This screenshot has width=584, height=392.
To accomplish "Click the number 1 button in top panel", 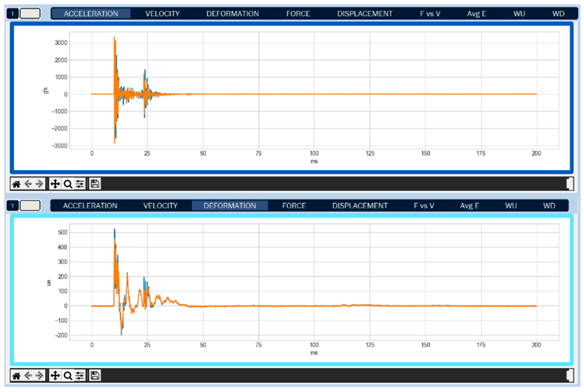I will [x=12, y=13].
